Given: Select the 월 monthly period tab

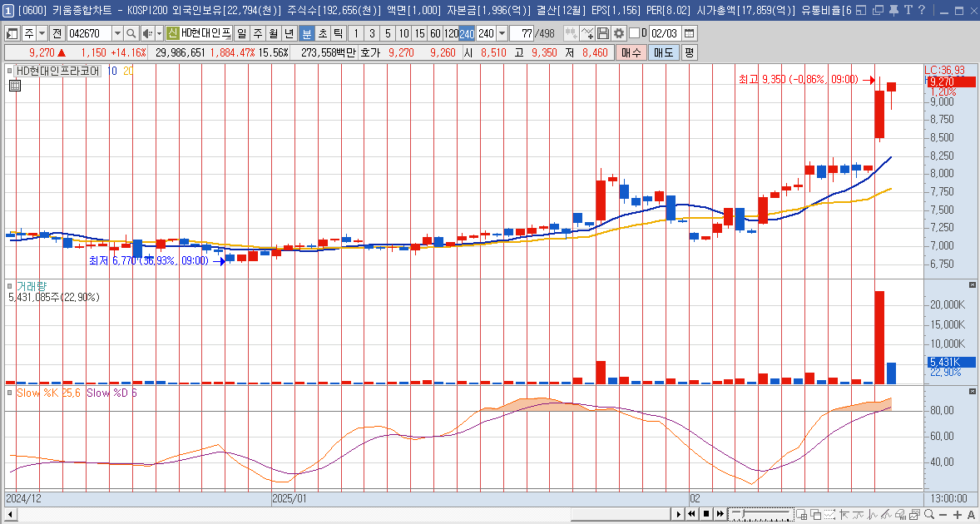Looking at the screenshot, I should point(273,33).
